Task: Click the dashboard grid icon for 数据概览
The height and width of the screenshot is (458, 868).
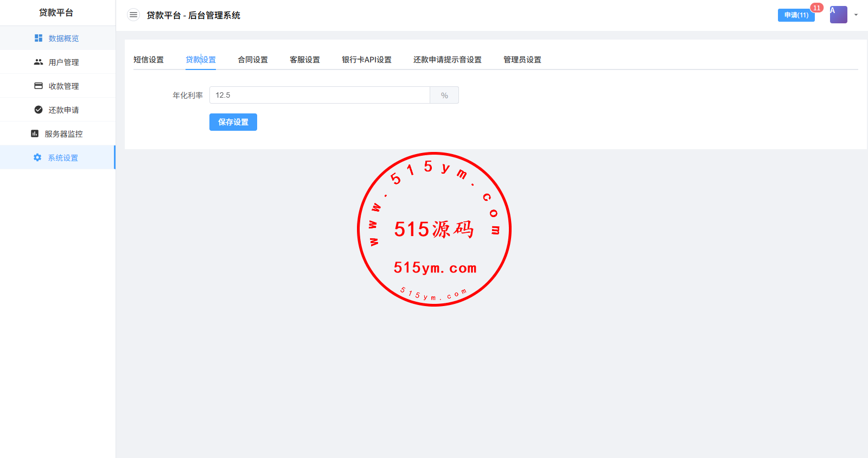Action: coord(39,38)
